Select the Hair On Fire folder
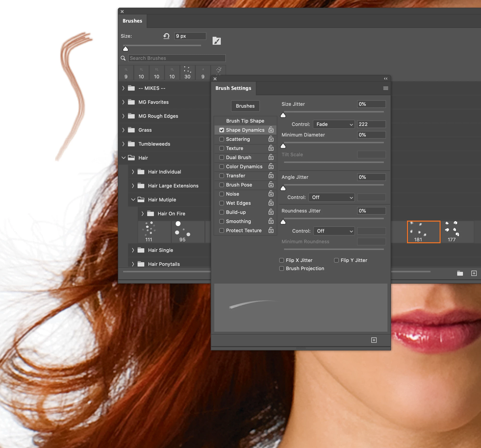481x448 pixels. (x=171, y=214)
